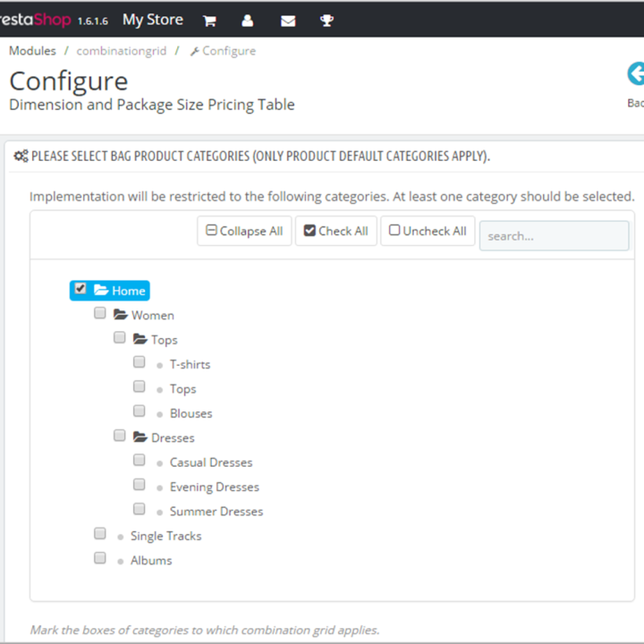Open the shopping cart orders icon
Image resolution: width=644 pixels, height=644 pixels.
pyautogui.click(x=209, y=21)
